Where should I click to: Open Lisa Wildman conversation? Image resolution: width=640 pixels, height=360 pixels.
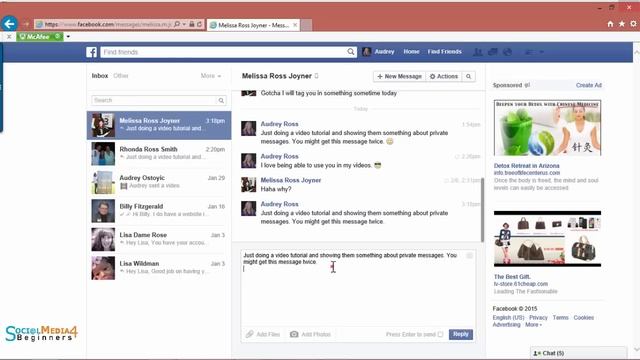159,268
